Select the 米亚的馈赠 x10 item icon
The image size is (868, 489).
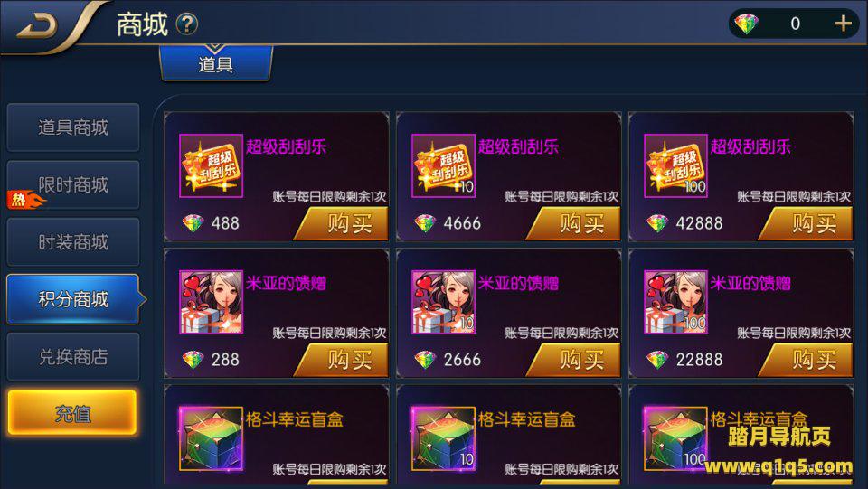pyautogui.click(x=443, y=302)
